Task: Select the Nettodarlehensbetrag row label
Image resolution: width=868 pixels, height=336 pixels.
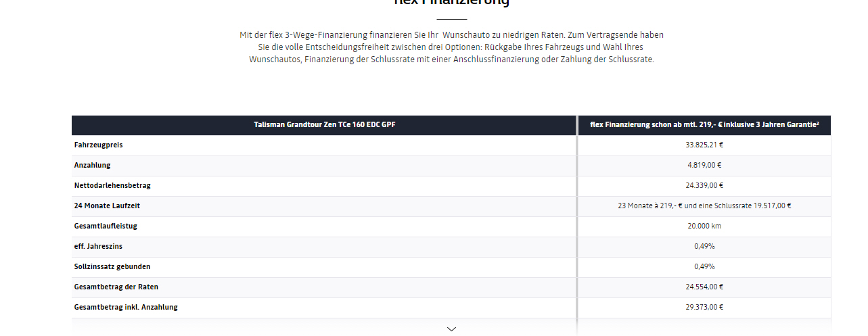Action: 112,185
